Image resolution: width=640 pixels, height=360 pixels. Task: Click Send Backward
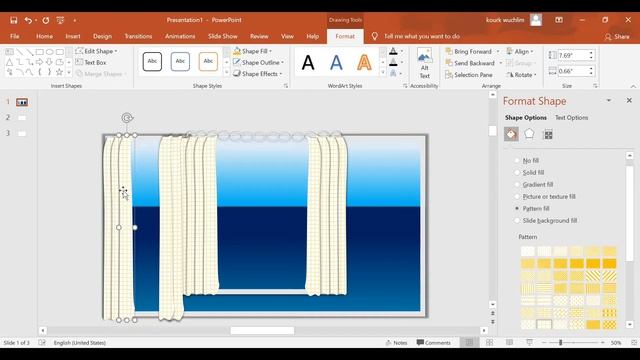[470, 63]
